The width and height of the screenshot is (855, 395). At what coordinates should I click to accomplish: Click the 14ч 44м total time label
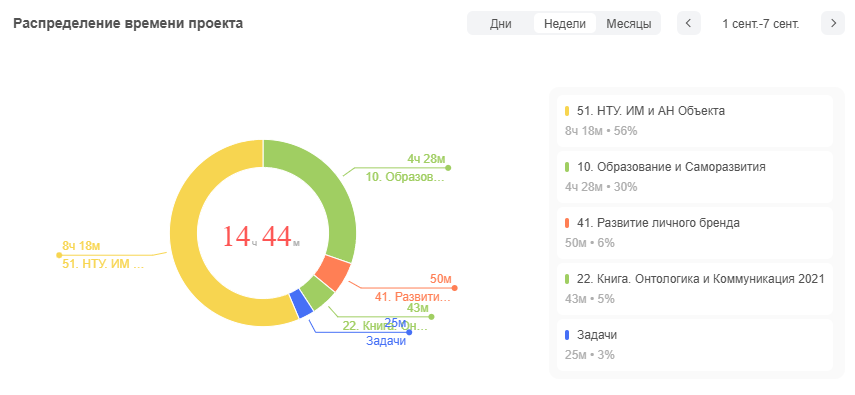(262, 237)
